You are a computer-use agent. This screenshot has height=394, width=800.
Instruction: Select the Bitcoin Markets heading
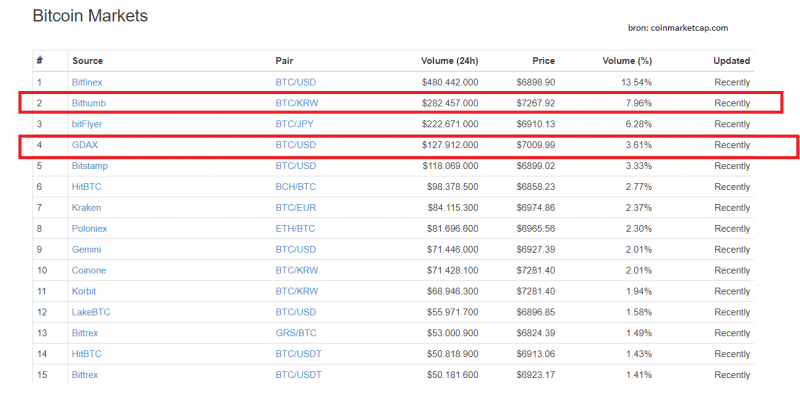(x=90, y=16)
